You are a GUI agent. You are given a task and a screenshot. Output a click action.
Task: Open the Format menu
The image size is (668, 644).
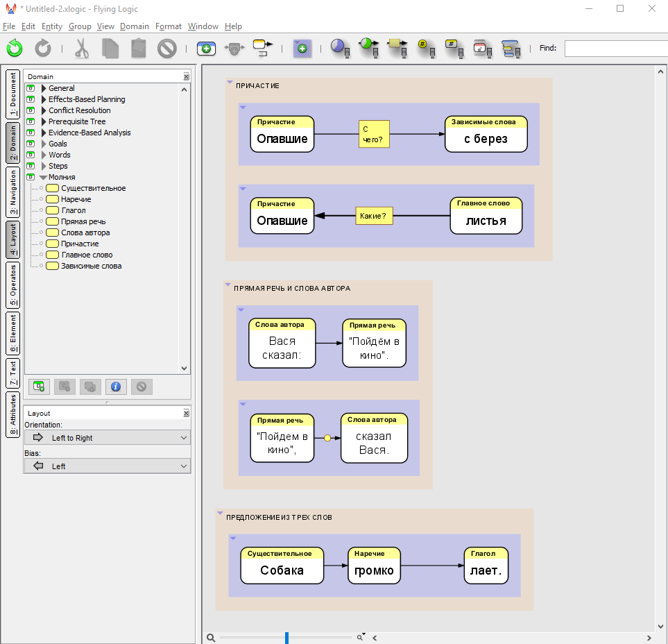coord(169,26)
